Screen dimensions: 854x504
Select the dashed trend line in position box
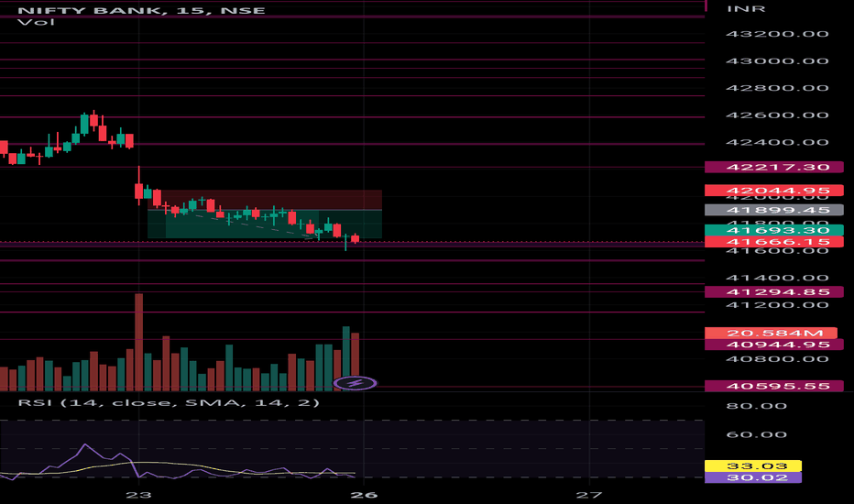[250, 225]
